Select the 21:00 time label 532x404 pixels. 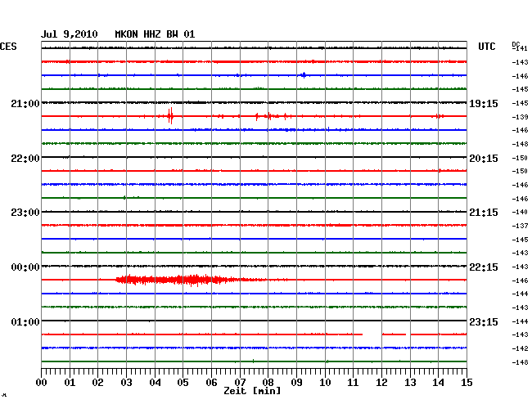tap(25, 103)
